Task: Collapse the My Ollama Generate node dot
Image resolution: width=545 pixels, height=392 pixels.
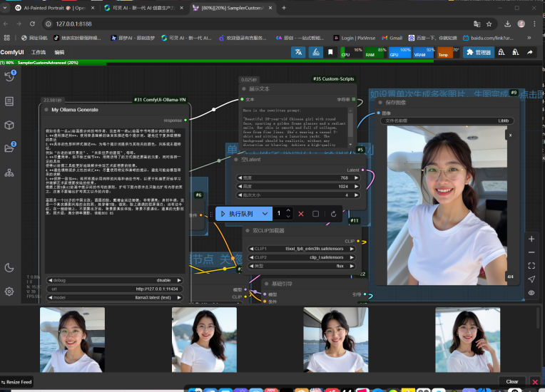Action: click(x=46, y=110)
